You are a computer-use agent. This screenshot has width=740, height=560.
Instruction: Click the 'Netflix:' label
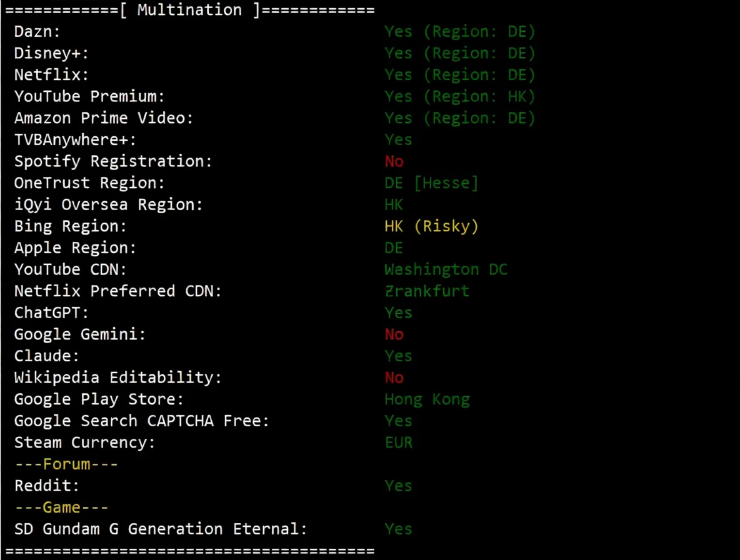coord(51,75)
